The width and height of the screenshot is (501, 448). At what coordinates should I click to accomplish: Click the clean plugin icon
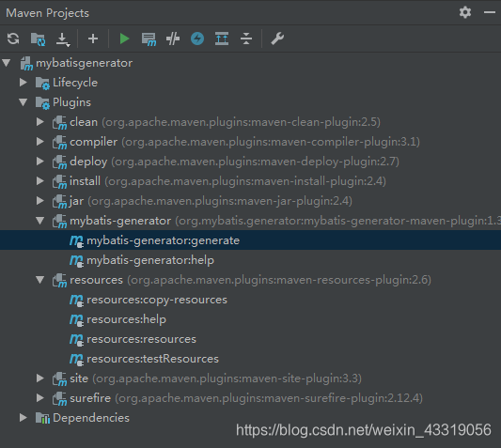pyautogui.click(x=60, y=123)
